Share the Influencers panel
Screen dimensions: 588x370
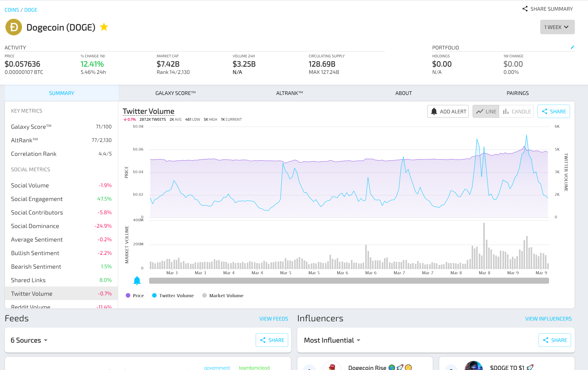[555, 340]
